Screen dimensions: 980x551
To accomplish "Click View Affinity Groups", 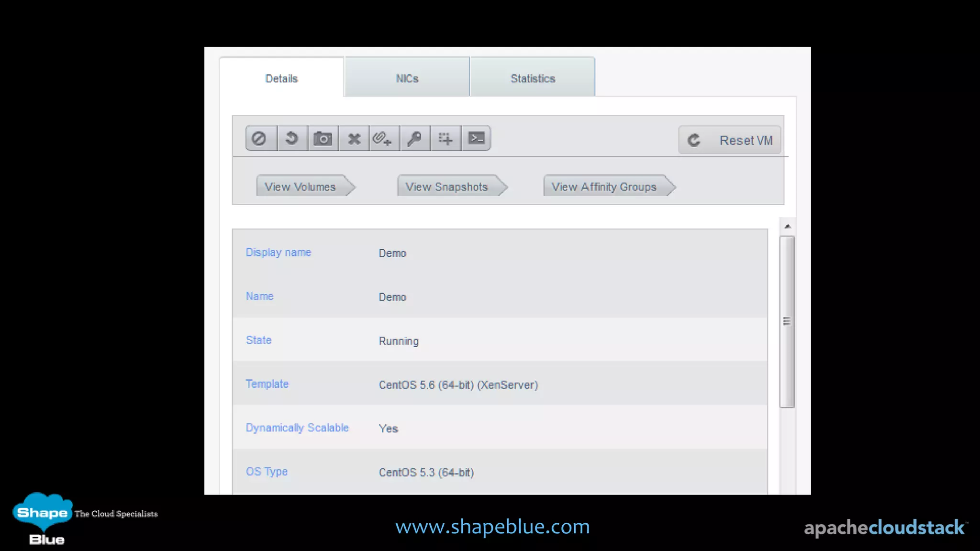I will pos(610,187).
